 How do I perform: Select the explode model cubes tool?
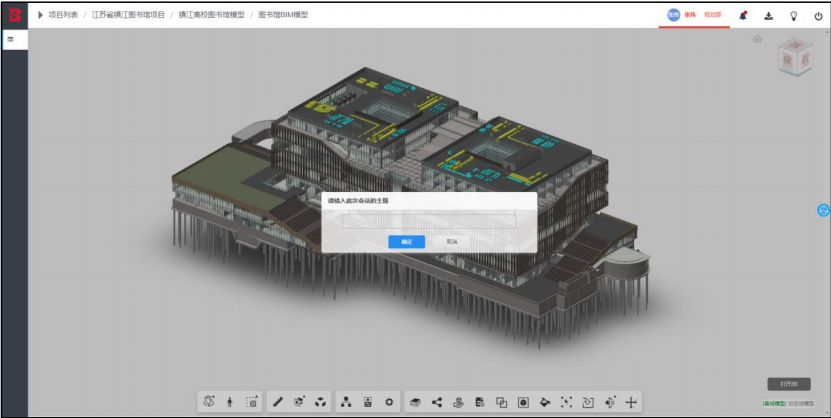tap(320, 402)
